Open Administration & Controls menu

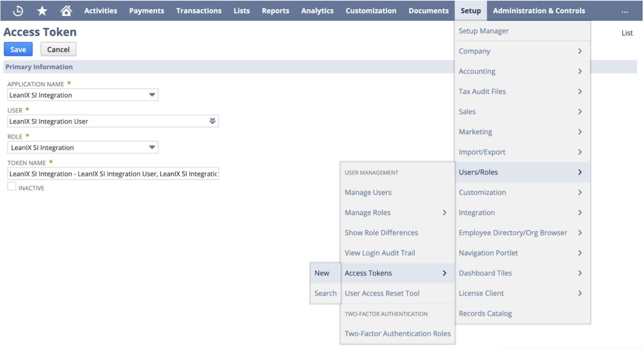(x=539, y=11)
